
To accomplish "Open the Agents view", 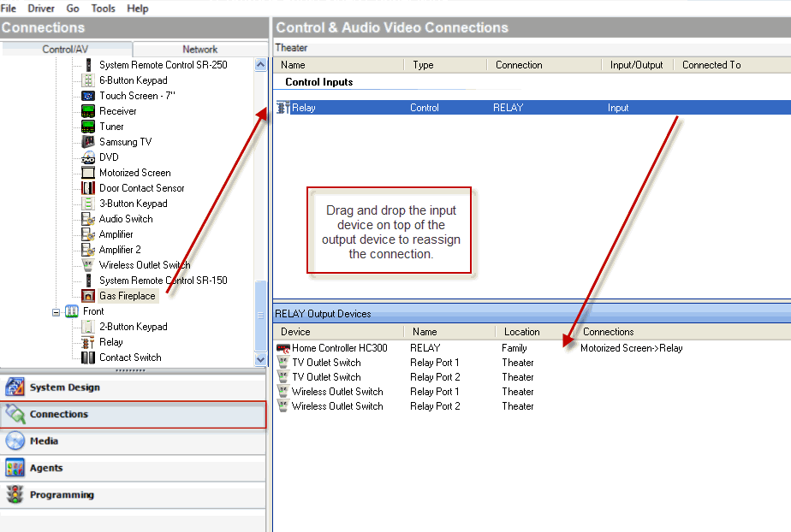I will pyautogui.click(x=134, y=468).
